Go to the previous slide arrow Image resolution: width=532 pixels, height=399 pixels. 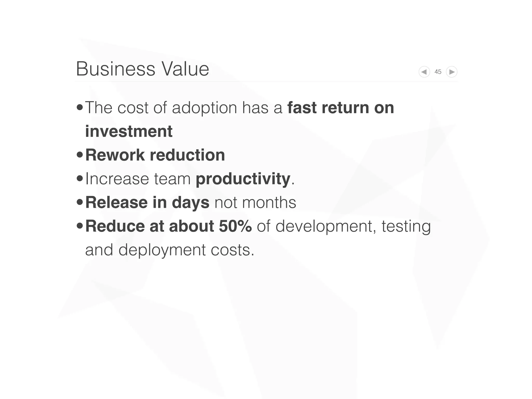(424, 72)
